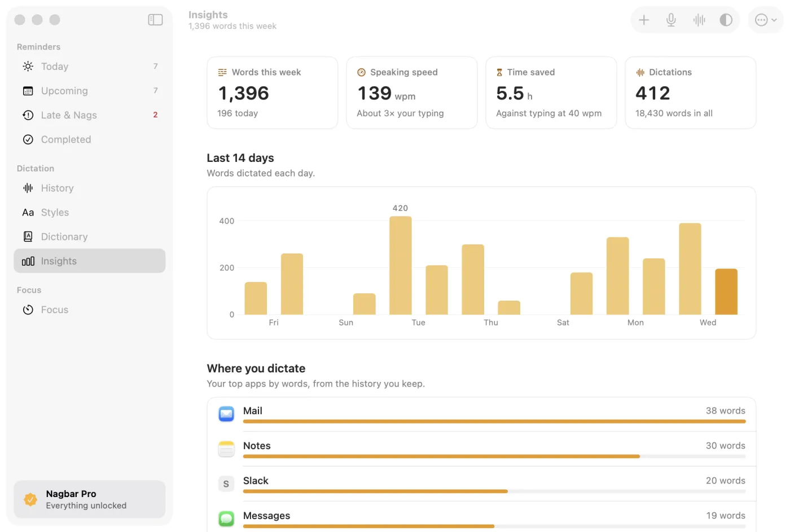Open the Dictionary section
The image size is (790, 532).
pyautogui.click(x=90, y=237)
